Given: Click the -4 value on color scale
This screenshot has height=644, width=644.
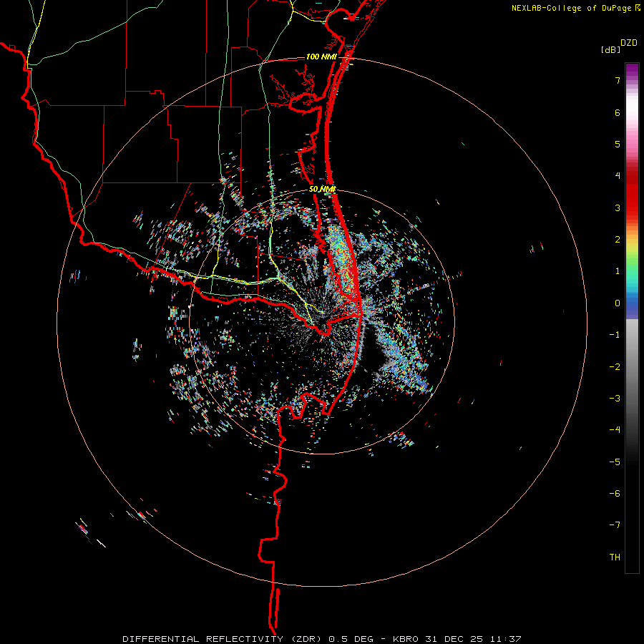Looking at the screenshot, I should pos(615,430).
